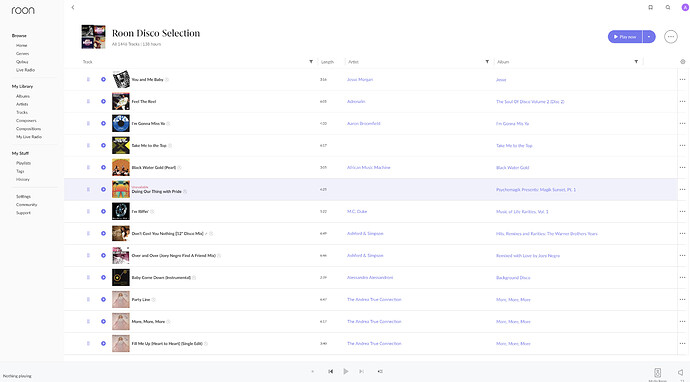Open Community in sidebar
690x382 pixels.
[x=26, y=205]
